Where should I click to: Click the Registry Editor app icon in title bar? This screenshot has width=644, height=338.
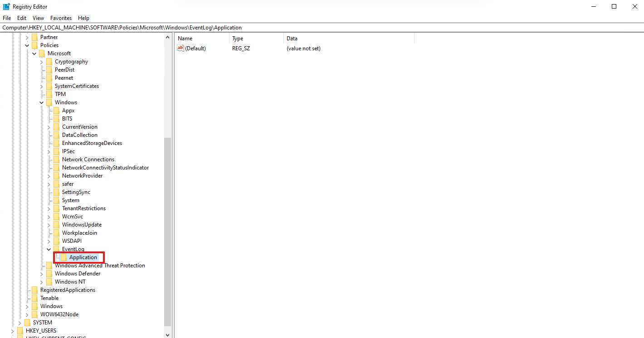(x=7, y=6)
